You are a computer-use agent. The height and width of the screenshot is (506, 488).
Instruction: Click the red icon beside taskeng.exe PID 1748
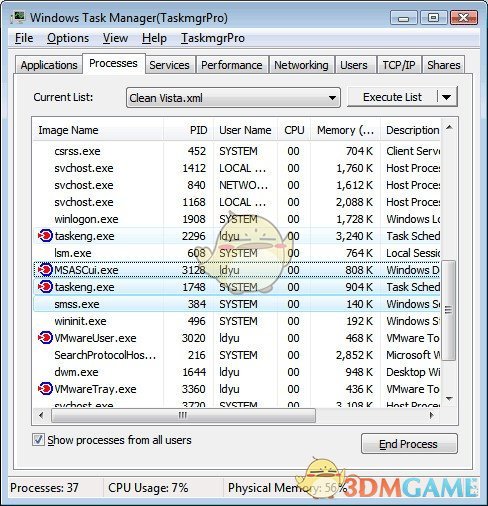[x=45, y=287]
